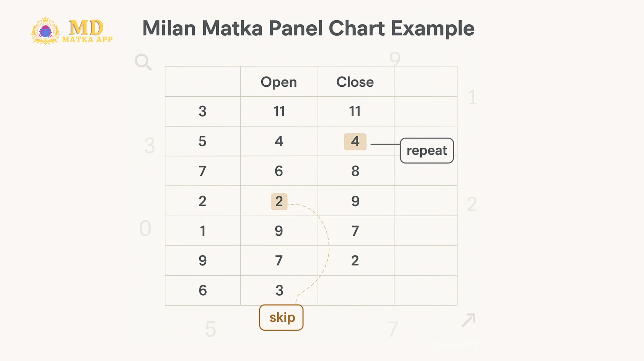Click the diagonal arrow icon at bottom right
644x361 pixels.
(x=469, y=320)
